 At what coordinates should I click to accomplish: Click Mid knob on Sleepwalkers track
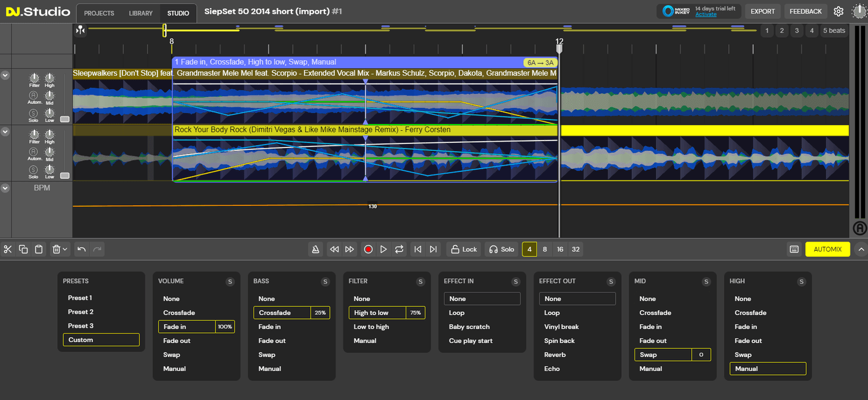tap(50, 95)
